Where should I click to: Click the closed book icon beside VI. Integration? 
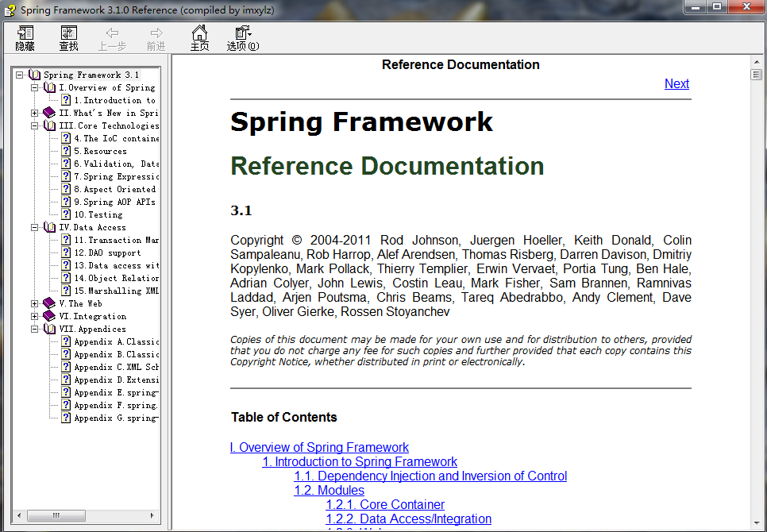49,316
